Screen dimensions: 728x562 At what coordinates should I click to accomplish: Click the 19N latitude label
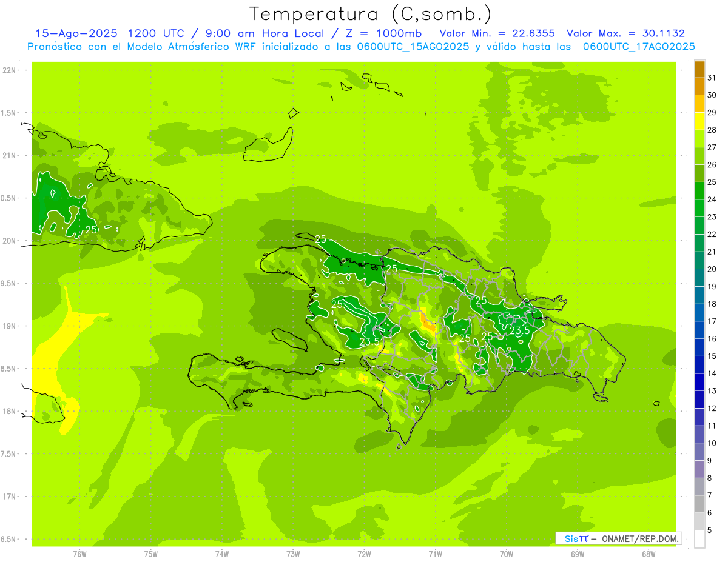tap(10, 326)
